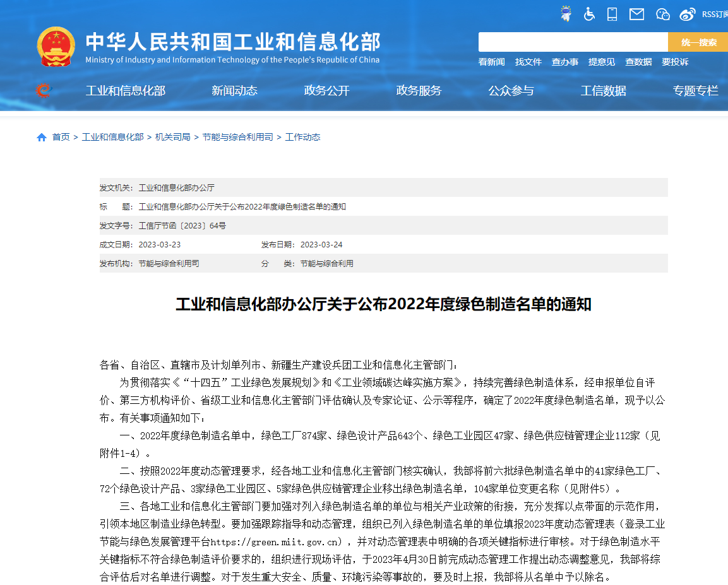This screenshot has height=585, width=728.
Task: Click inside the search input box
Action: [x=573, y=41]
